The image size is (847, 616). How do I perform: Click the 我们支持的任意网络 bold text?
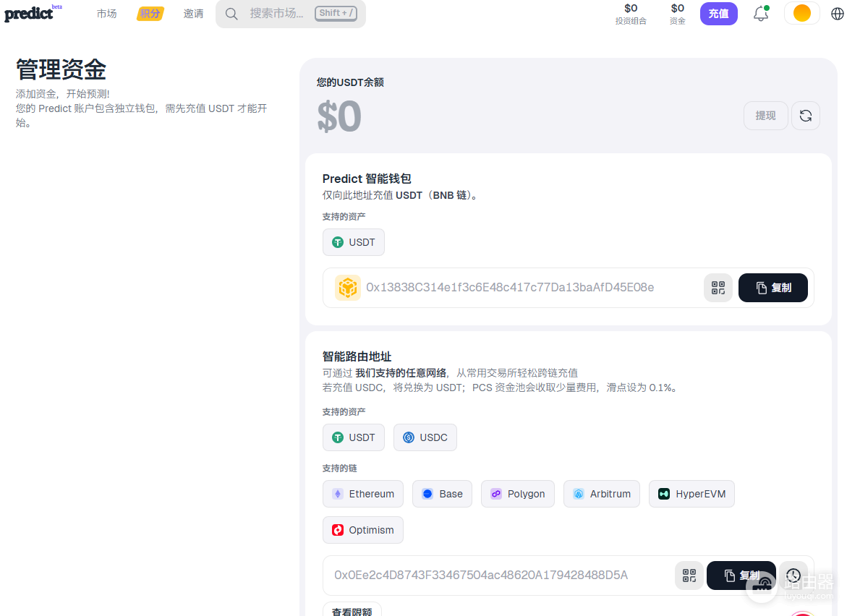click(x=401, y=373)
